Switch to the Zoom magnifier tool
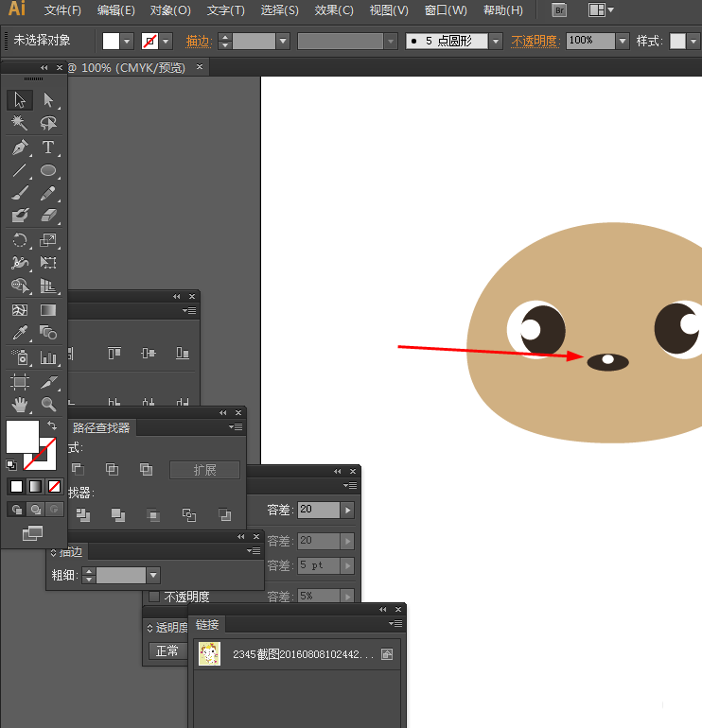The height and width of the screenshot is (728, 702). coord(48,405)
